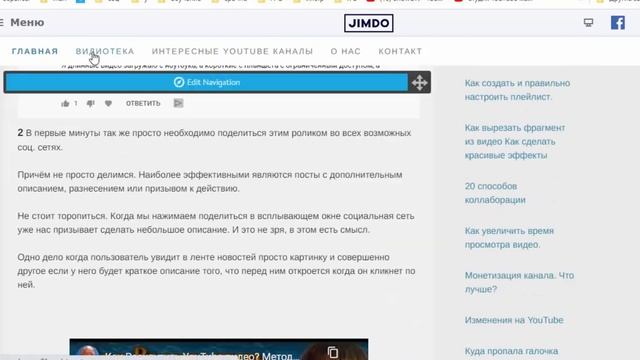The height and width of the screenshot is (360, 640).
Task: Click copy-link icon on video
Action: 333,352
